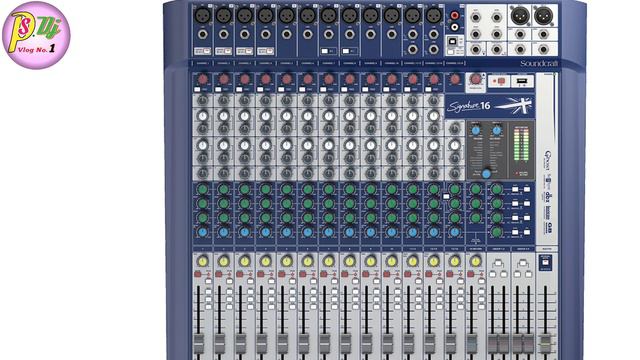Click the channel 6 XLR mic input
640x360 pixels.
click(308, 16)
